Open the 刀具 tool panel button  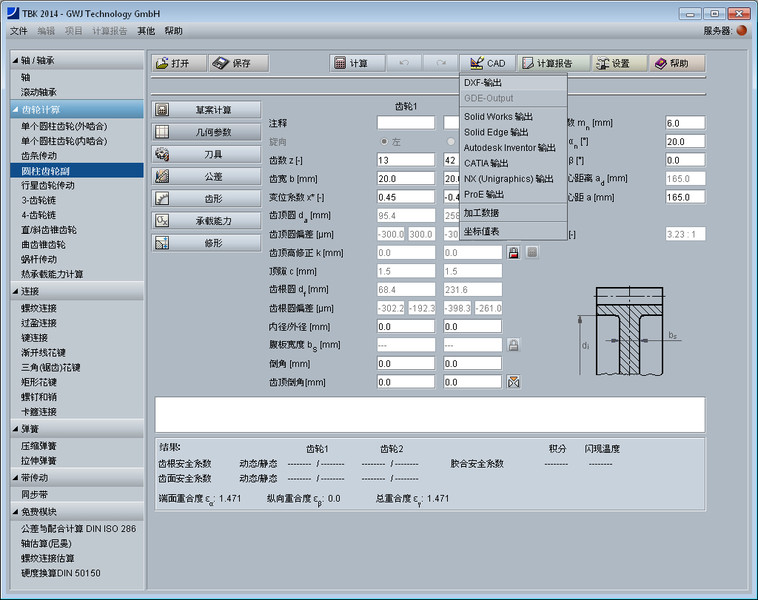[205, 155]
